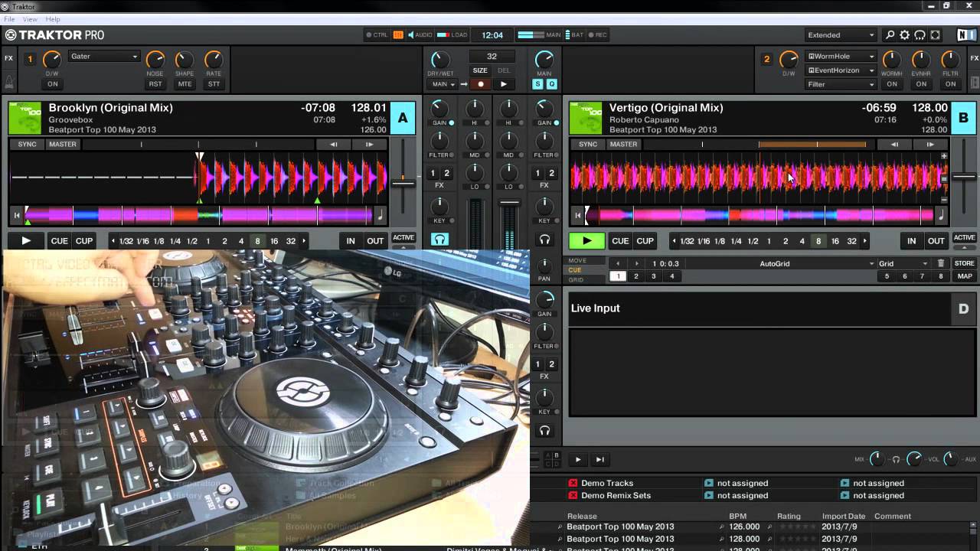Click the Demo Tracks favorite icon
This screenshot has width=980, height=551.
point(573,484)
